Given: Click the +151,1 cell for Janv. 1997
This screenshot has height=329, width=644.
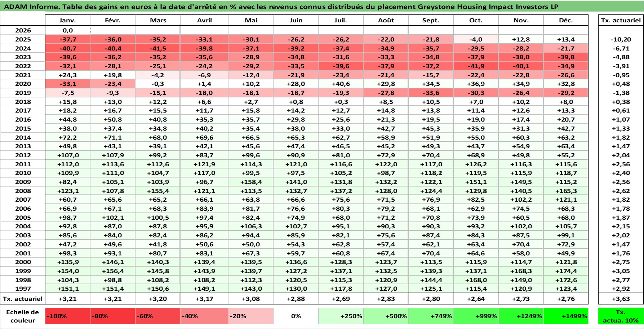Looking at the screenshot, I should click(x=68, y=289).
